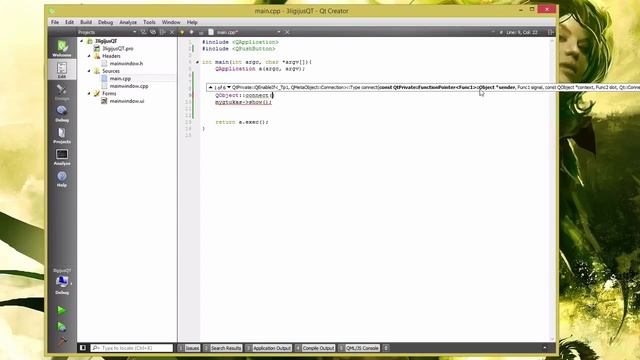Open the Tools menu
This screenshot has width=640, height=360.
pyautogui.click(x=149, y=22)
